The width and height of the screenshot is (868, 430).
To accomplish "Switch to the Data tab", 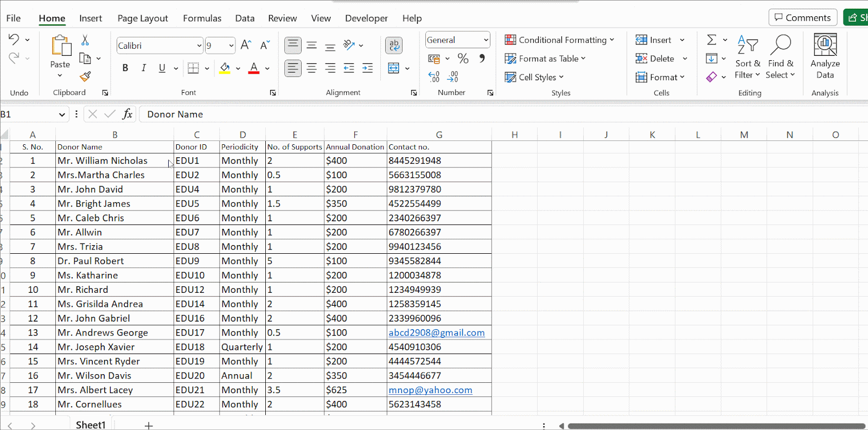I will 245,18.
